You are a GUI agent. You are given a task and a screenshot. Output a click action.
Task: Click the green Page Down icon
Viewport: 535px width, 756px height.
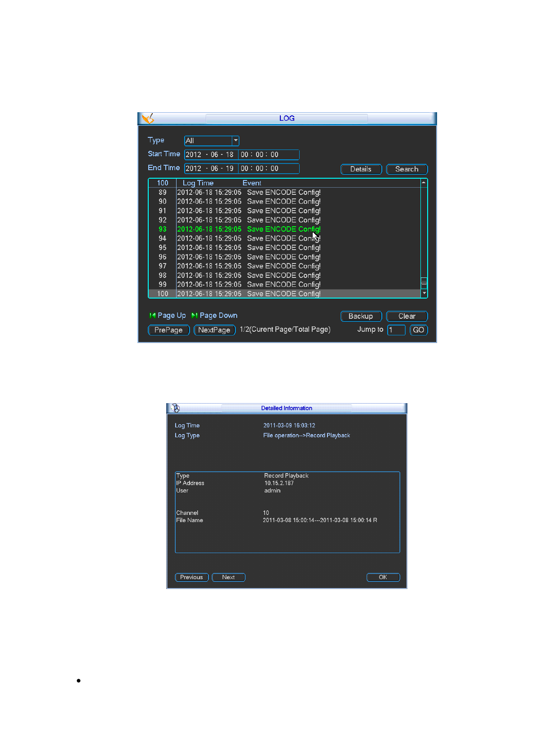[195, 316]
